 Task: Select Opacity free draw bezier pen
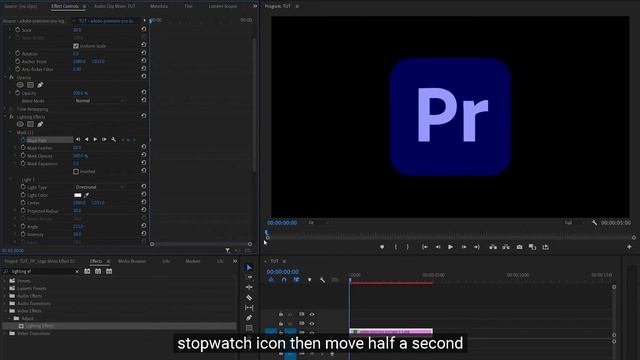[x=40, y=85]
